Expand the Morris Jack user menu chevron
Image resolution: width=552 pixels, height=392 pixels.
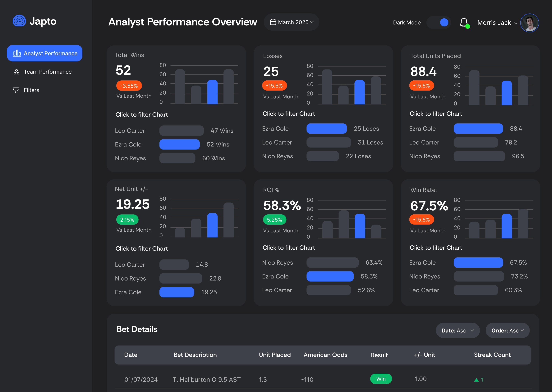click(516, 23)
